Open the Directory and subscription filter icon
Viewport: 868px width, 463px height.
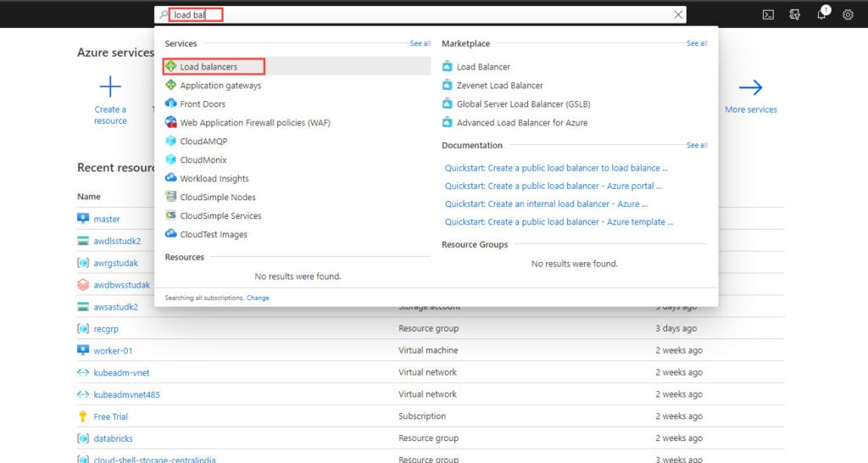click(794, 14)
